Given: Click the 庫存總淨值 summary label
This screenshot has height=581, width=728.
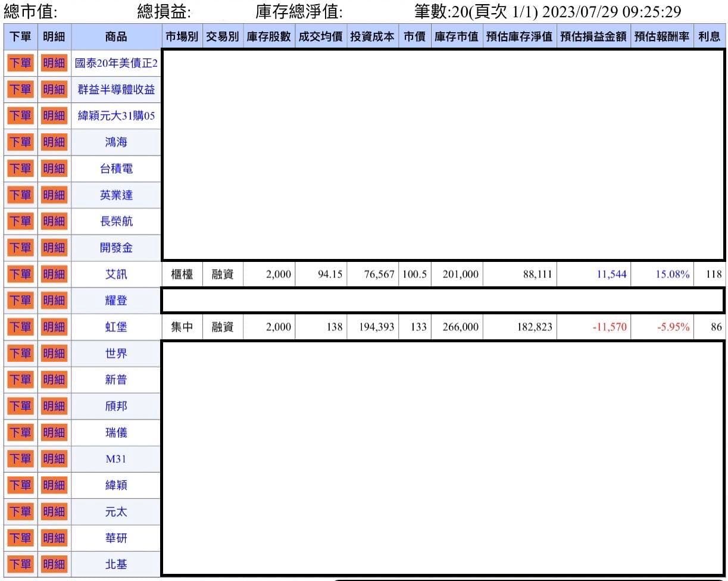Looking at the screenshot, I should pyautogui.click(x=299, y=11).
